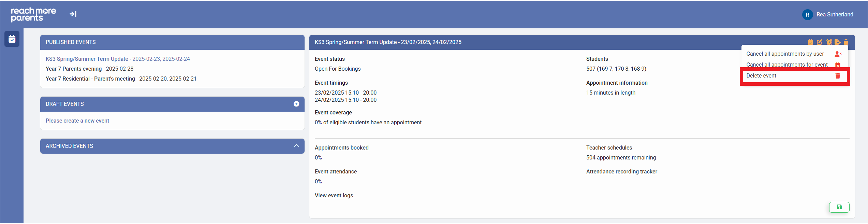Click the orange trash icon in event header
Image resolution: width=868 pixels, height=224 pixels.
(x=846, y=42)
